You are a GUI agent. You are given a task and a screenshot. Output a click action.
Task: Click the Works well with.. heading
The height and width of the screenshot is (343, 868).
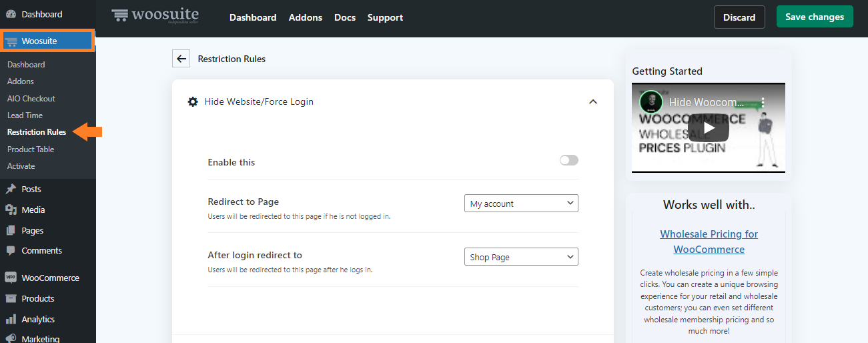pyautogui.click(x=709, y=205)
